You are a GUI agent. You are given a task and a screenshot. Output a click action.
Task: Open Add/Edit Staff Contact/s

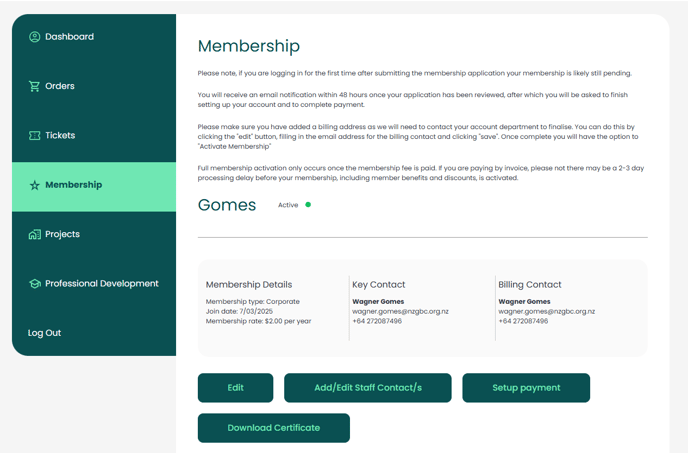(x=368, y=388)
